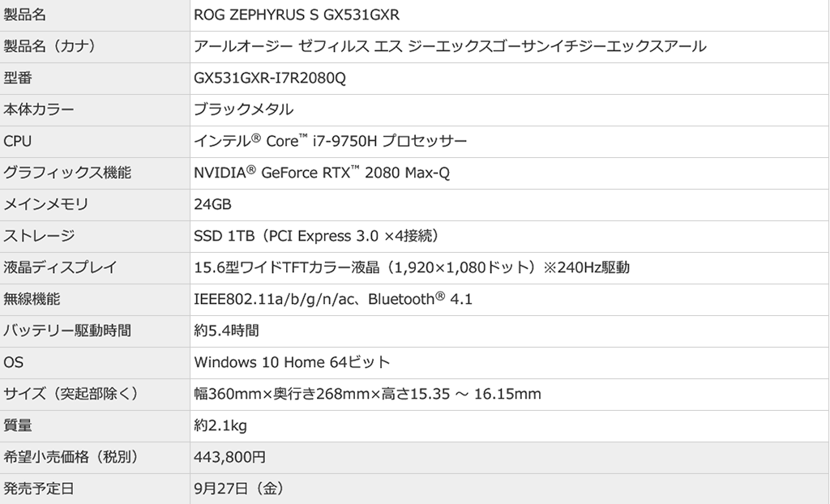The width and height of the screenshot is (830, 504).
Task: Click the release date 9月27日(金)
Action: click(239, 489)
